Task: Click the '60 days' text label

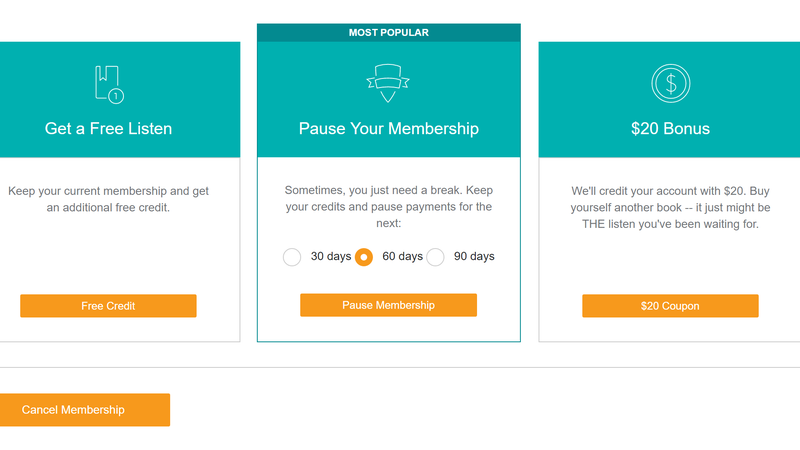Action: click(403, 256)
